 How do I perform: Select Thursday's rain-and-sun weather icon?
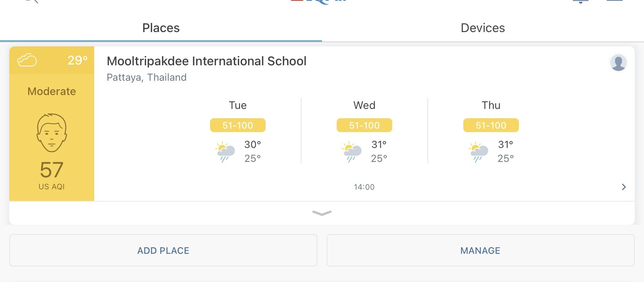coord(478,152)
